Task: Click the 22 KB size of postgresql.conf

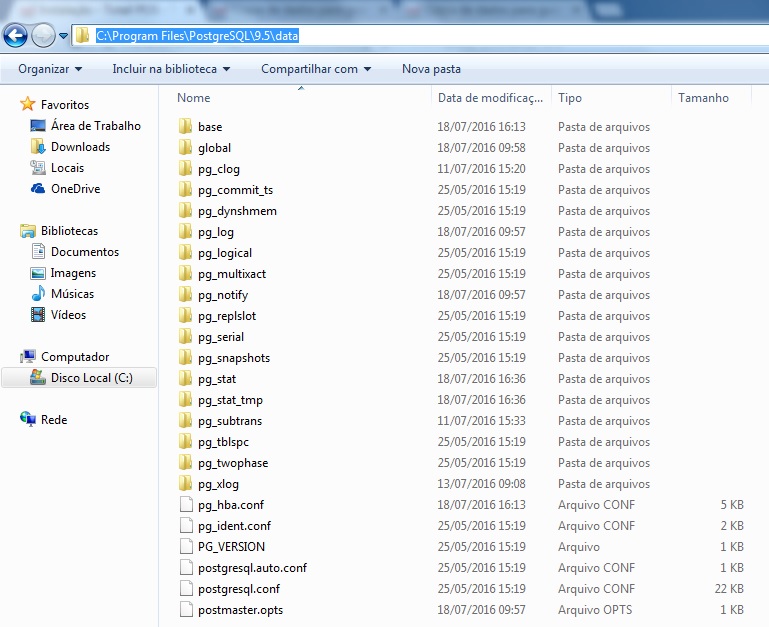Action: pyautogui.click(x=729, y=589)
